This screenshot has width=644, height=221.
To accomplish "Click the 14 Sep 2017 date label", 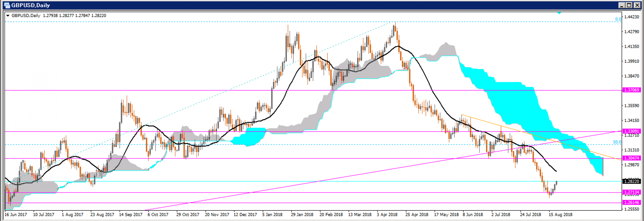I will pos(131,215).
